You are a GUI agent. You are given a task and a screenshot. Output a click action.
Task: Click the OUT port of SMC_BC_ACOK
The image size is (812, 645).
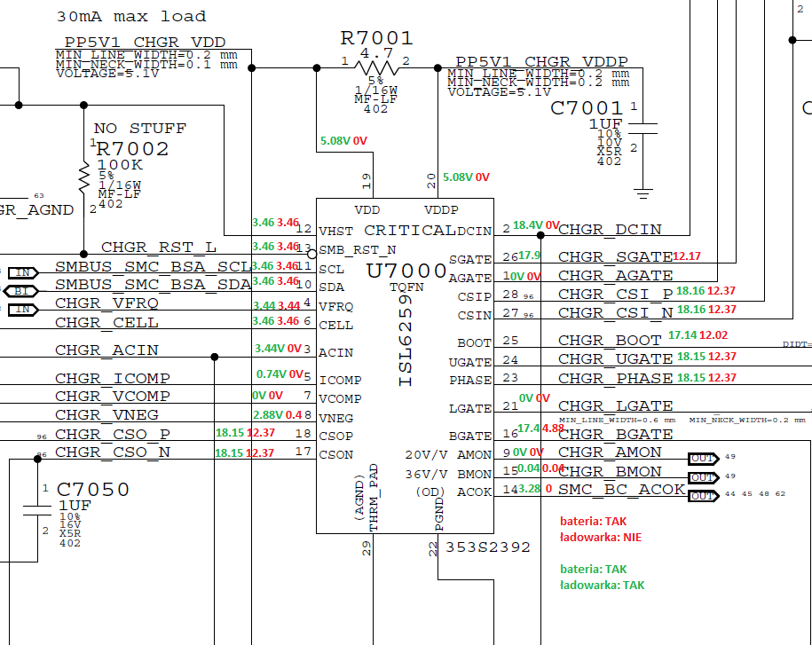pos(704,496)
